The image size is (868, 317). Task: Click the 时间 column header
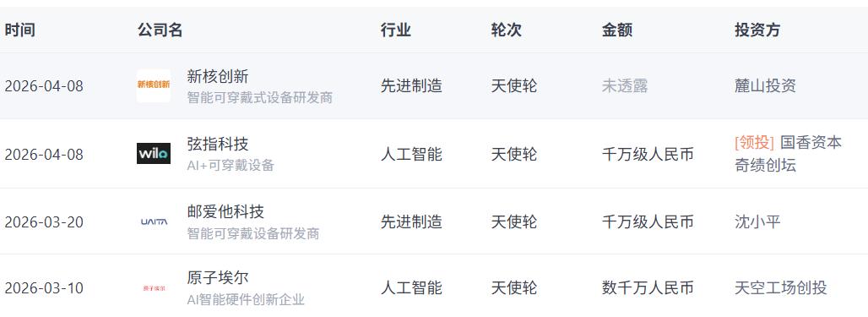click(20, 30)
